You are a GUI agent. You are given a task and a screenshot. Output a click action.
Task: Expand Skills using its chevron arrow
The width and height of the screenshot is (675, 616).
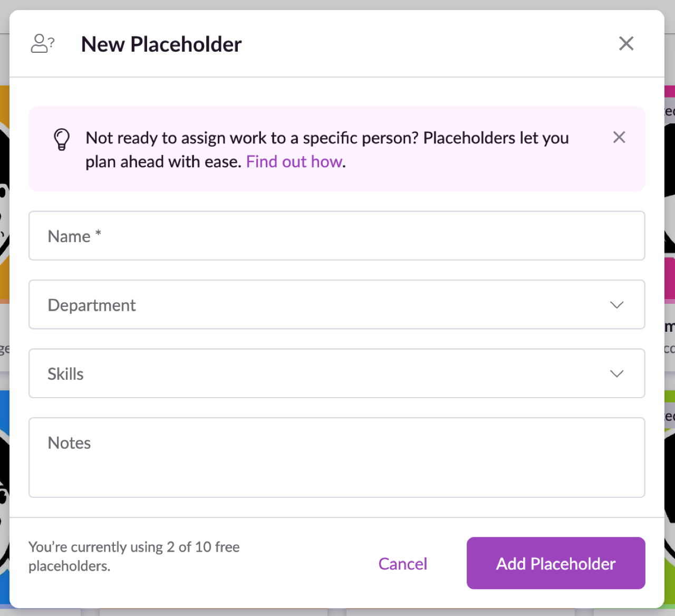(616, 374)
